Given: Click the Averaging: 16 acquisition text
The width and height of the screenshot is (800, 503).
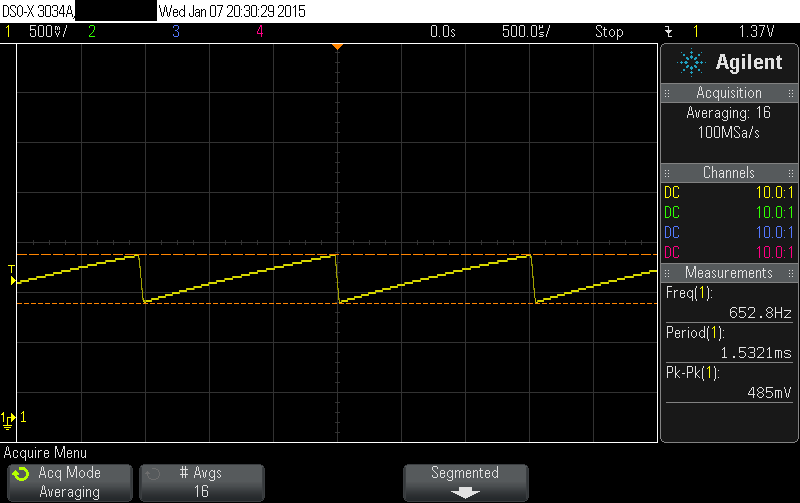Looking at the screenshot, I should [x=729, y=113].
